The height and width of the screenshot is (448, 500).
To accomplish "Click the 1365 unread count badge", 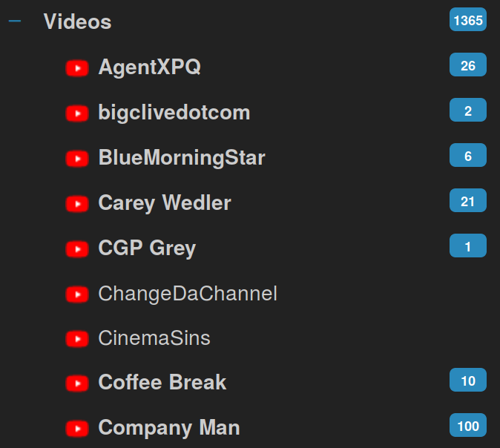I will (468, 19).
